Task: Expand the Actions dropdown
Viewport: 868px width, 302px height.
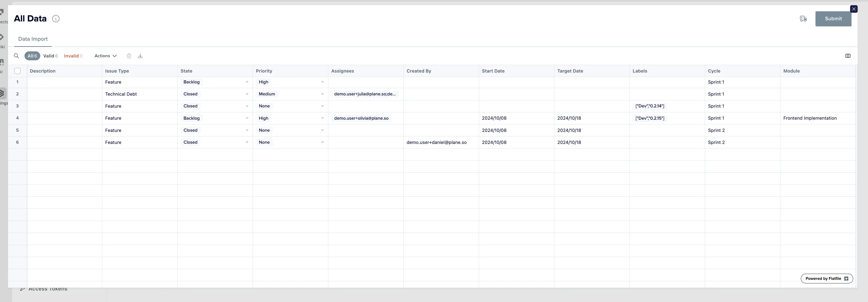Action: click(105, 56)
